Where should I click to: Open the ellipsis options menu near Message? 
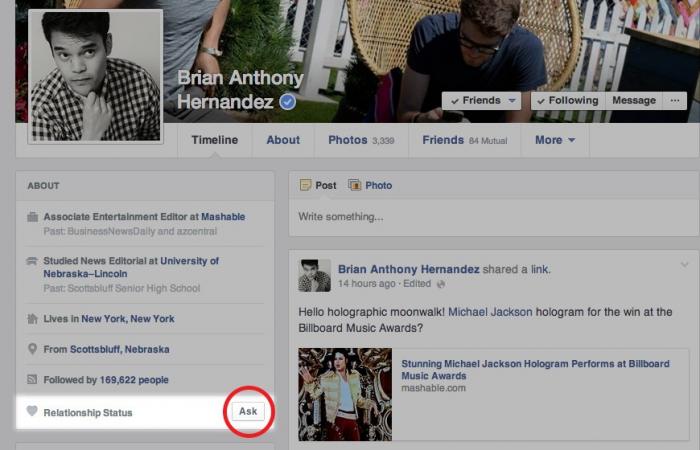click(x=676, y=101)
